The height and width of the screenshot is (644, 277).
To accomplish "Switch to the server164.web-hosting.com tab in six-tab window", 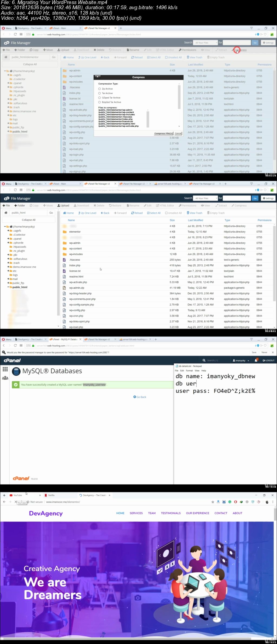I will (170, 184).
